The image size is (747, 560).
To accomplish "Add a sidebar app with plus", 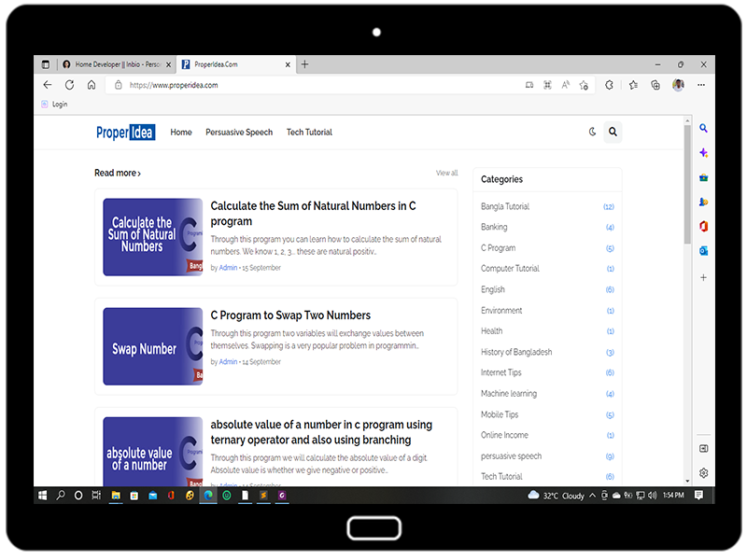I will [x=703, y=277].
